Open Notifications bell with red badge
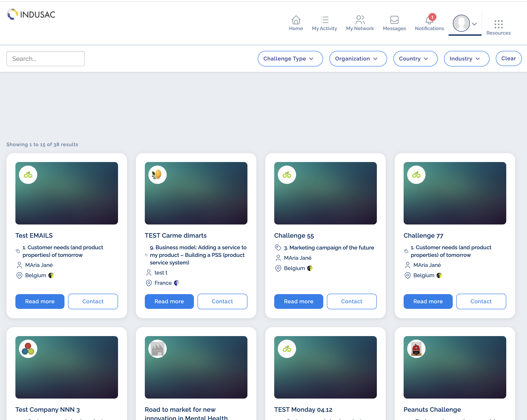 click(429, 20)
